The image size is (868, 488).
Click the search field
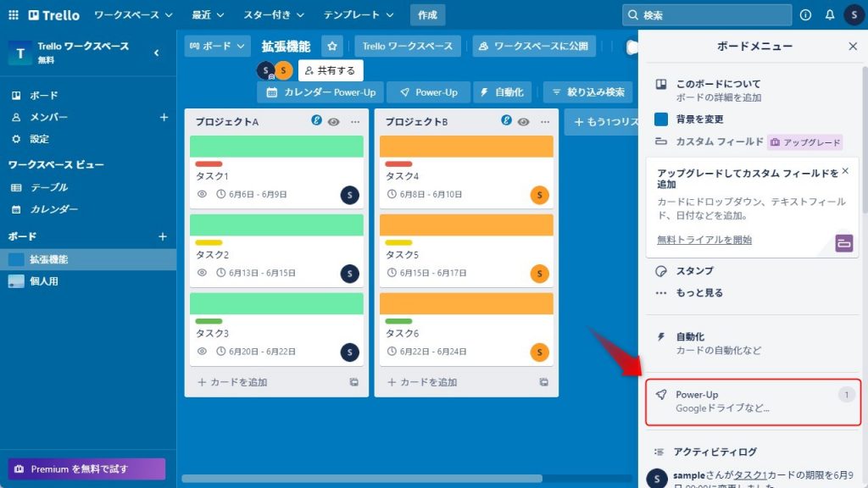pos(707,15)
